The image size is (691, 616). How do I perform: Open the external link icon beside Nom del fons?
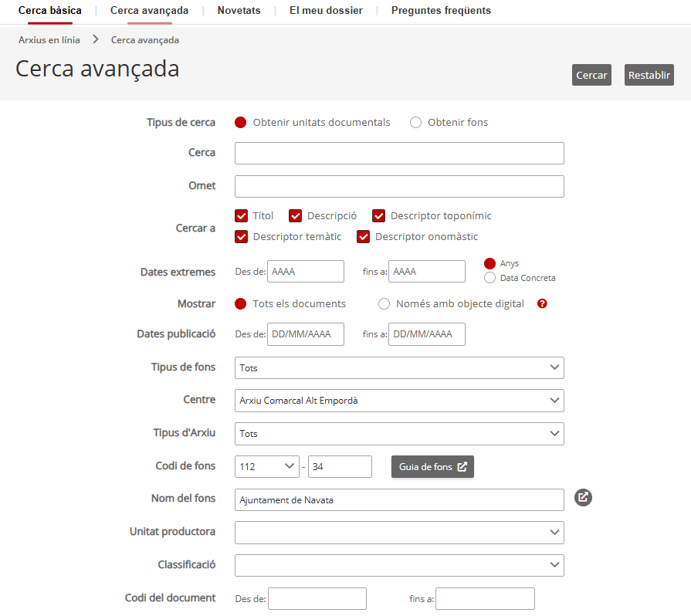point(583,498)
